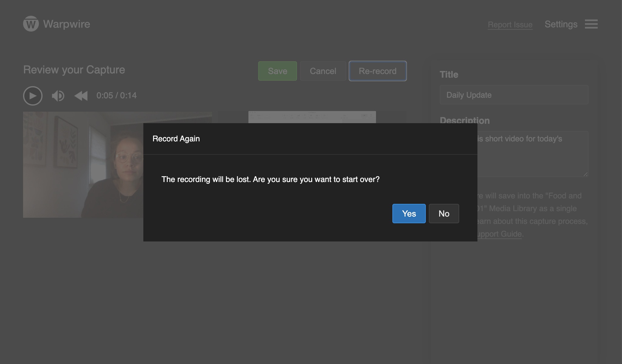Viewport: 622px width, 364px height.
Task: Click the play button to preview recording
Action: [32, 95]
